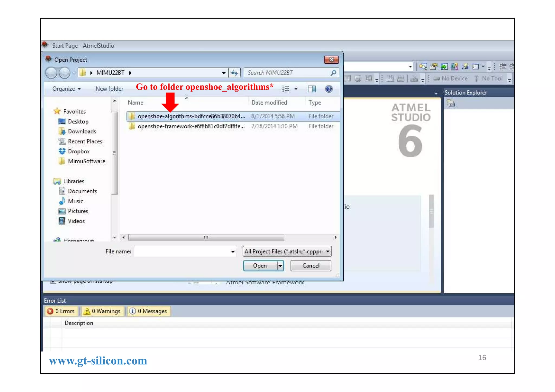
Task: Toggle 0 Warnings filter in Error List
Action: click(x=102, y=311)
